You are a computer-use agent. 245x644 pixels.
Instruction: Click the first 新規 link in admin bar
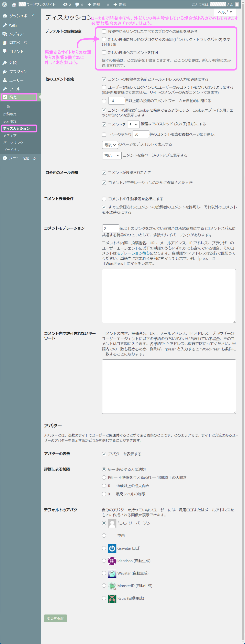(x=94, y=4)
